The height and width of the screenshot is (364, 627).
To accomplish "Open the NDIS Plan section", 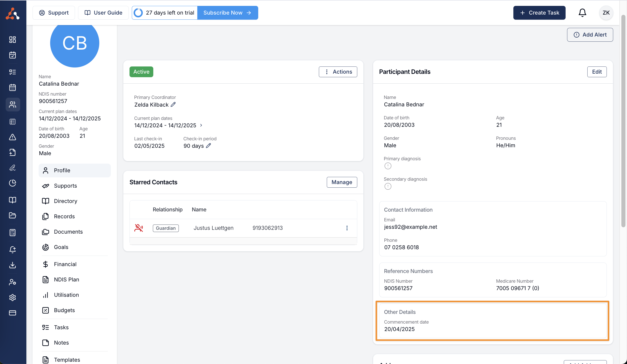I will 66,280.
